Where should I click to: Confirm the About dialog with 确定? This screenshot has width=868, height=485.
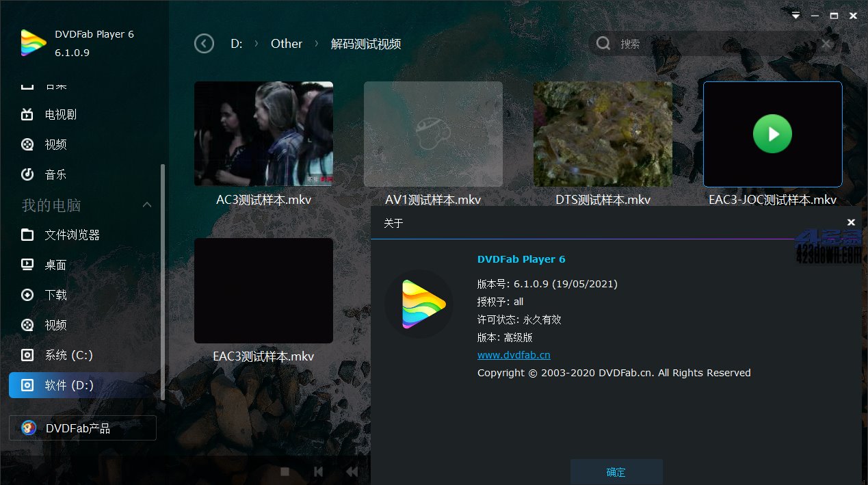pyautogui.click(x=616, y=472)
